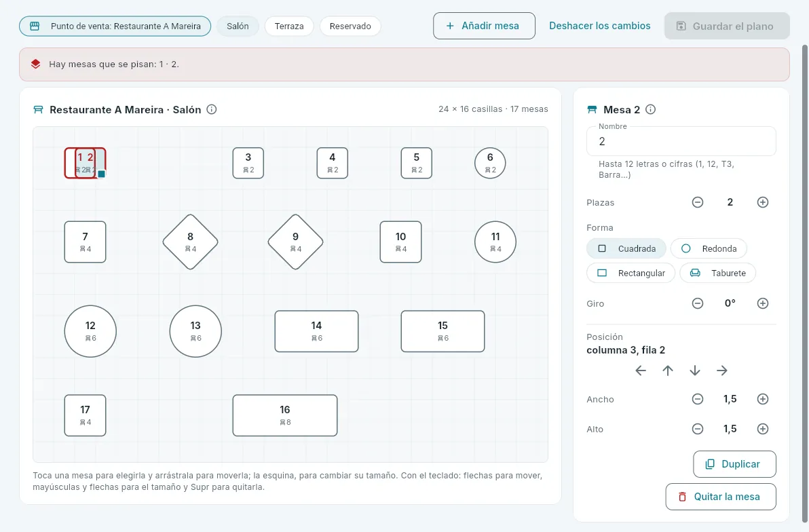Select table 14 on floor plan
809x532 pixels.
pos(316,331)
